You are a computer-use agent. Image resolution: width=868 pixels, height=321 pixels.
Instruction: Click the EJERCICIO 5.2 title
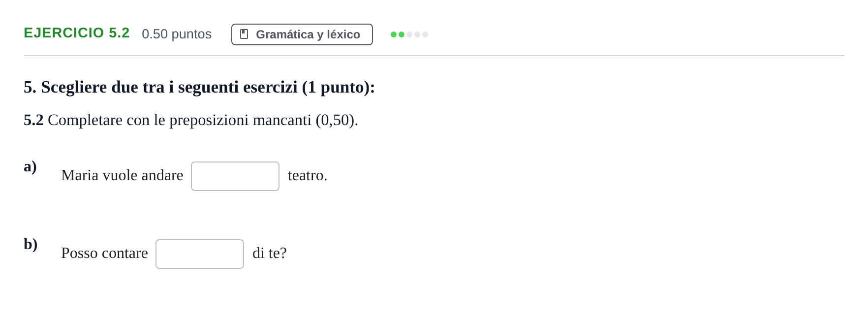click(77, 33)
